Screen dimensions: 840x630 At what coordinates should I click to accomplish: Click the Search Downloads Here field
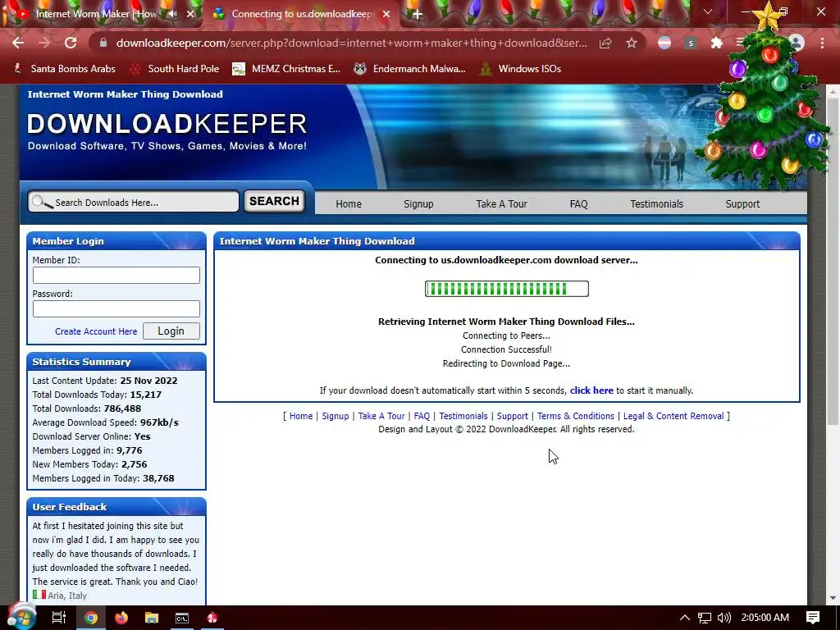(x=134, y=202)
